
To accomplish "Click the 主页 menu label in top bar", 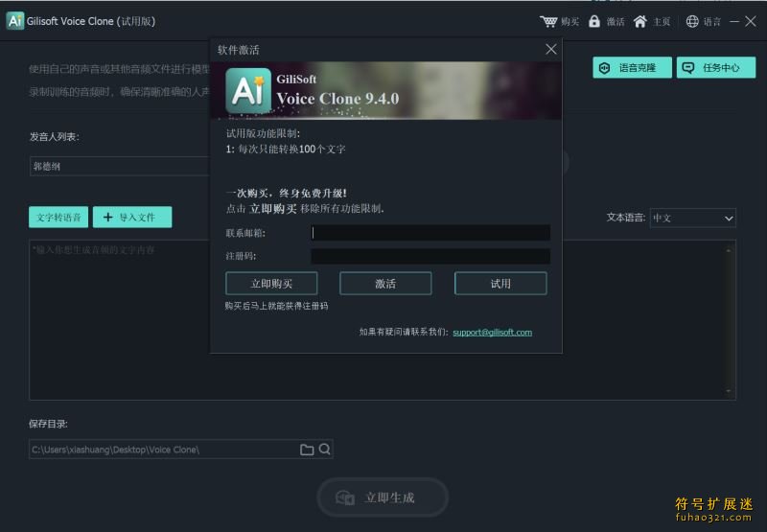I will coord(662,21).
